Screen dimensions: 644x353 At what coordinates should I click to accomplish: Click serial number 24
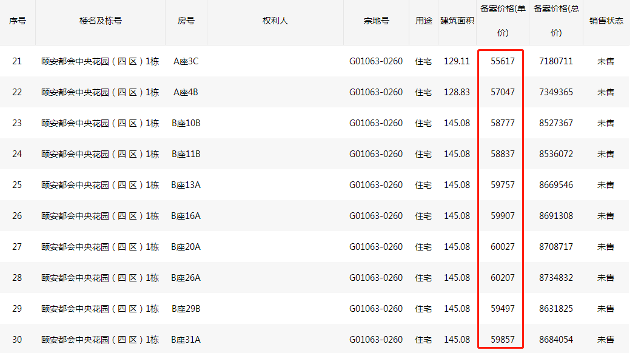17,154
